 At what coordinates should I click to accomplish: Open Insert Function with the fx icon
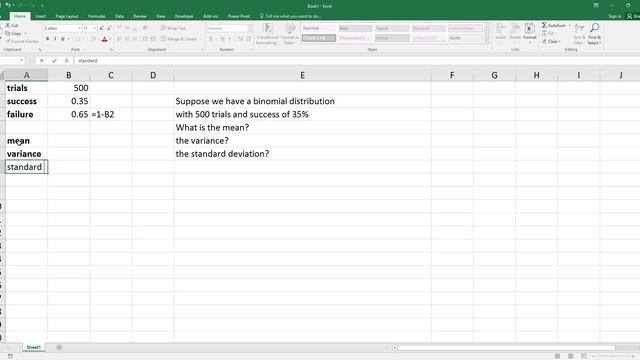pyautogui.click(x=67, y=60)
